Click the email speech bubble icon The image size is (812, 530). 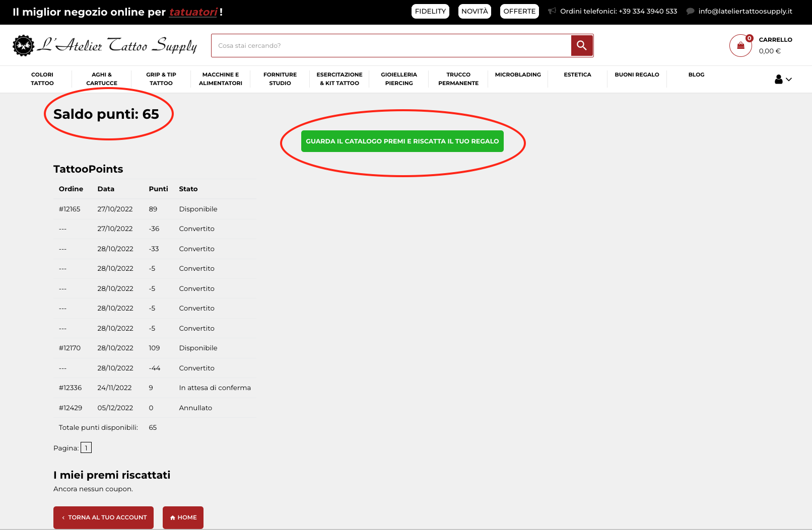click(x=690, y=11)
